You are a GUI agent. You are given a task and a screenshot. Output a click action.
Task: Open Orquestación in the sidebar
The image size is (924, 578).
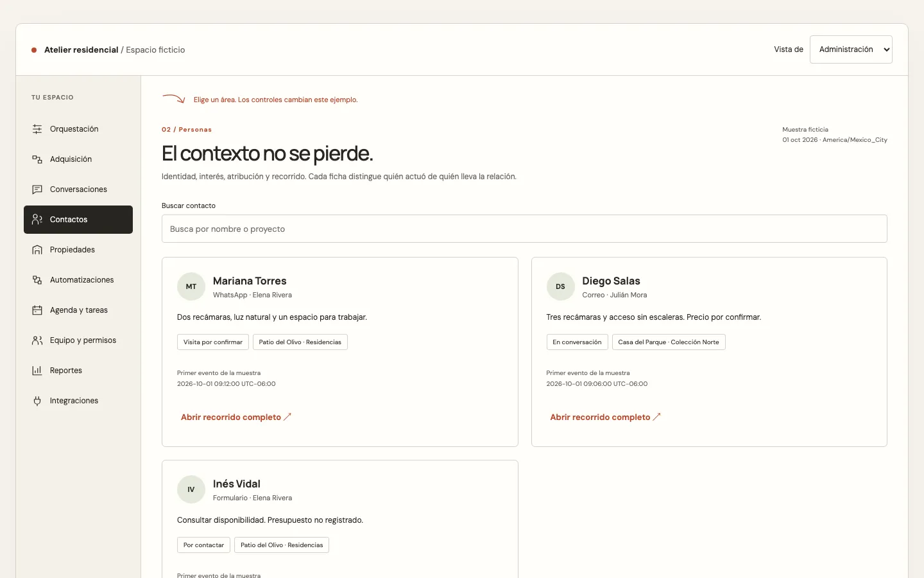pos(78,129)
